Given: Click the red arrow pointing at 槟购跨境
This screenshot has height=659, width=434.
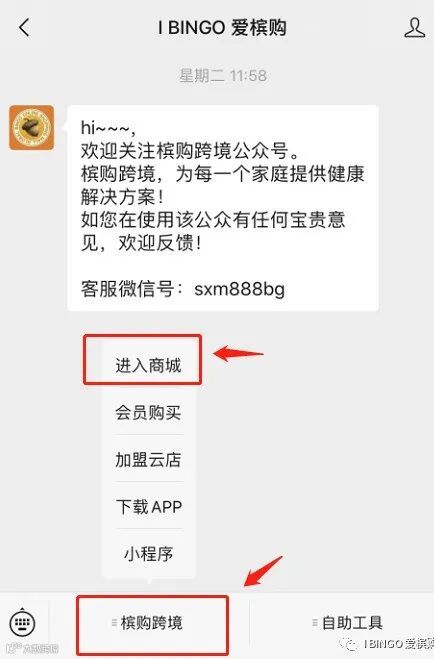Looking at the screenshot, I should point(263,571).
